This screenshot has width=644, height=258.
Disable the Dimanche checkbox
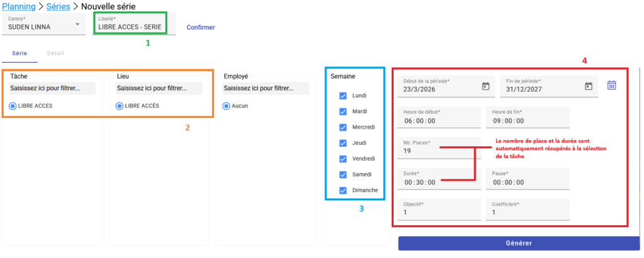pos(343,190)
